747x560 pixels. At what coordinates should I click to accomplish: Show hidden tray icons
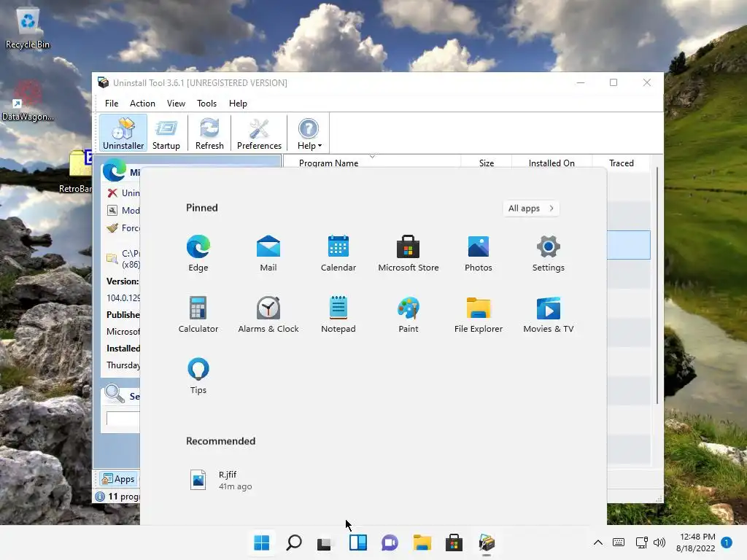tap(598, 542)
